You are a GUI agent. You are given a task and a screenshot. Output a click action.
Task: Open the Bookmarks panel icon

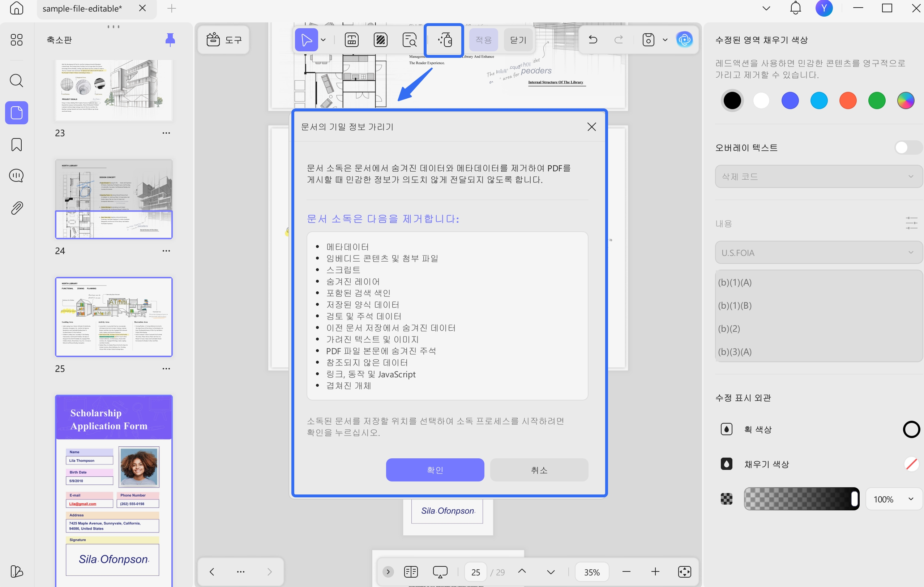pyautogui.click(x=17, y=145)
